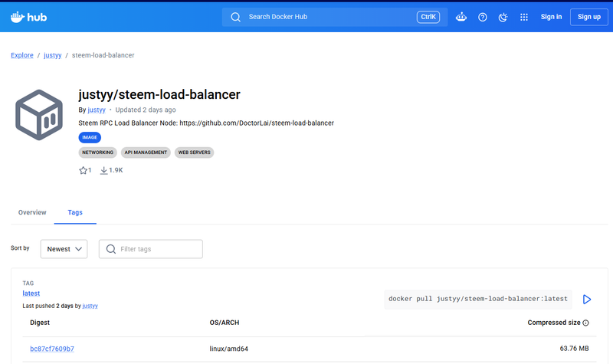Click the star icon to star repository
This screenshot has height=364, width=613.
pyautogui.click(x=83, y=170)
